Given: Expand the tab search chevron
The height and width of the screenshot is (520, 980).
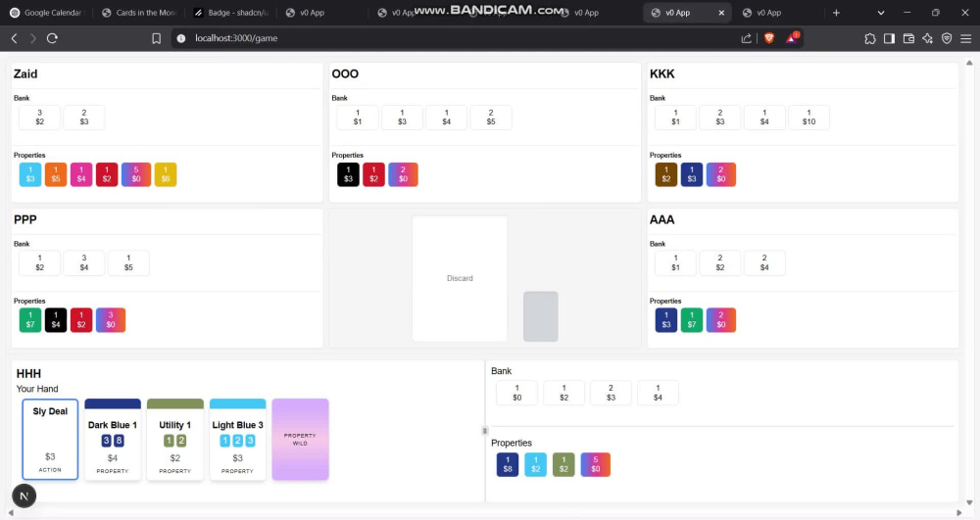Looking at the screenshot, I should tap(881, 13).
